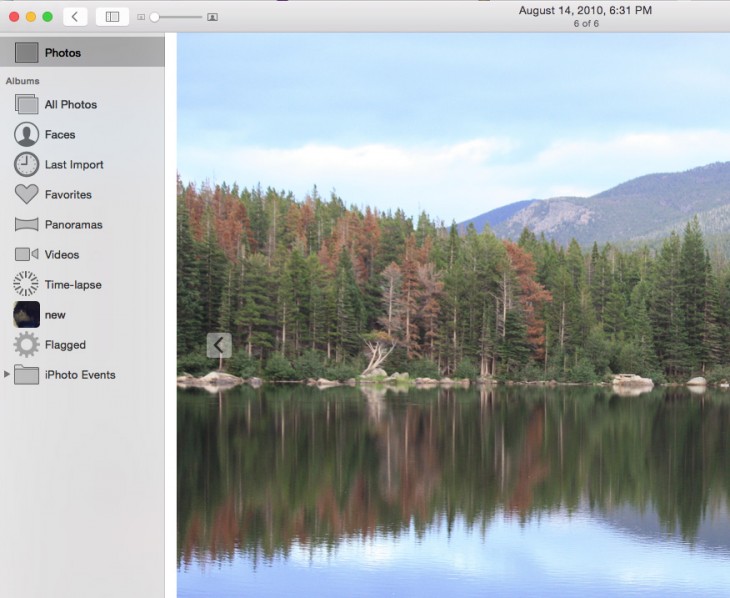Click the All Photos stack icon

pos(27,104)
